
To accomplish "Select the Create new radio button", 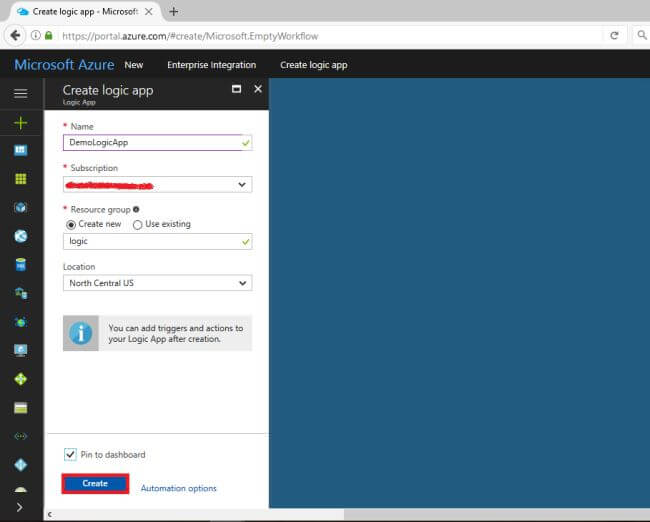I will click(x=71, y=224).
